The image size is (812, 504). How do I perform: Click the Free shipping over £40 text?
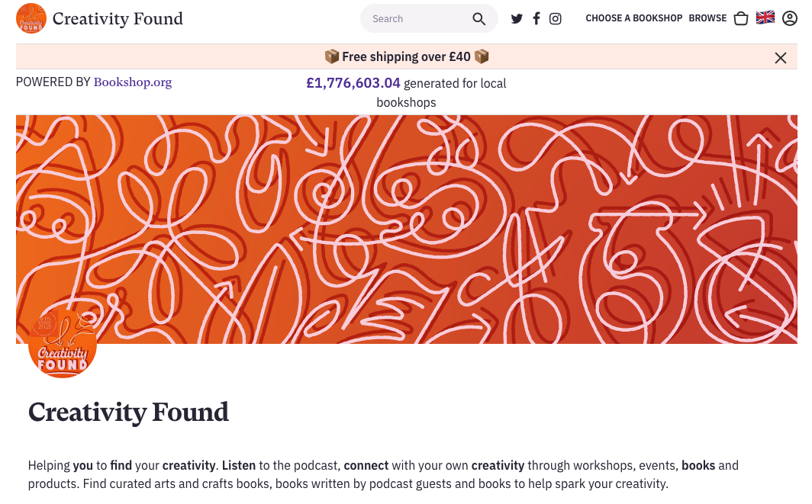click(407, 57)
